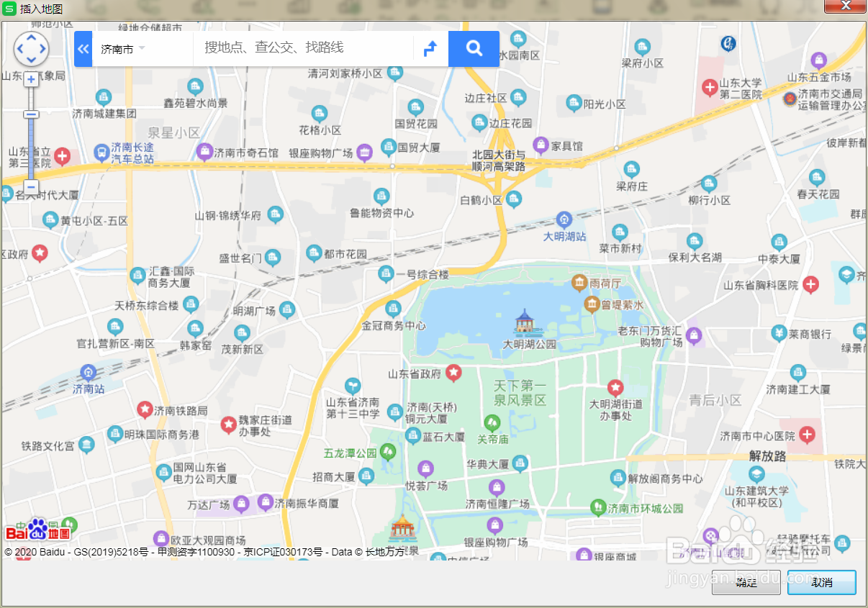Click the 大明湖街道办事处 star marker
The width and height of the screenshot is (868, 608).
tap(615, 388)
